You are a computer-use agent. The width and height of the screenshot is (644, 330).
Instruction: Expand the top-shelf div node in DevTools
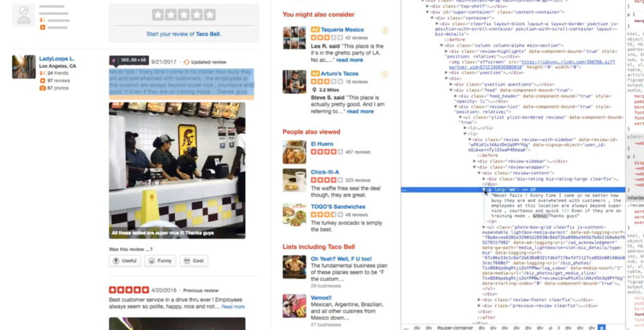[x=428, y=6]
